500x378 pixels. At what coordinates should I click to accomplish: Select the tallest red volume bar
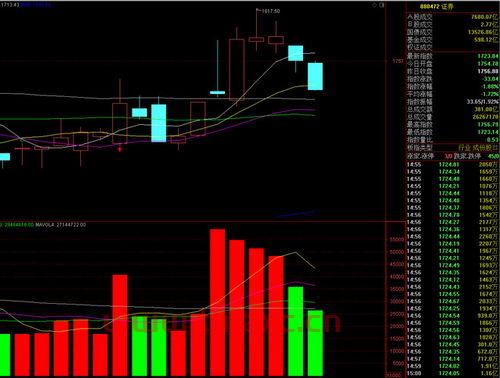[x=217, y=302]
